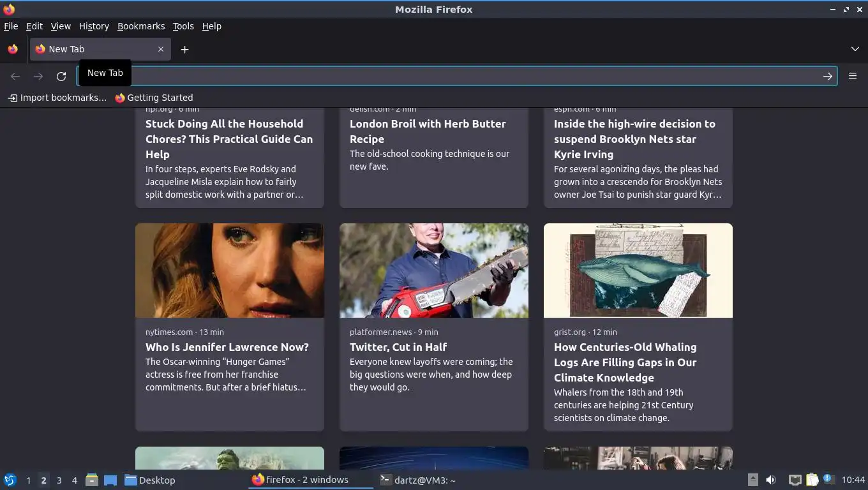
Task: Click the Firefox View icon left of the tab
Action: pyautogui.click(x=13, y=49)
